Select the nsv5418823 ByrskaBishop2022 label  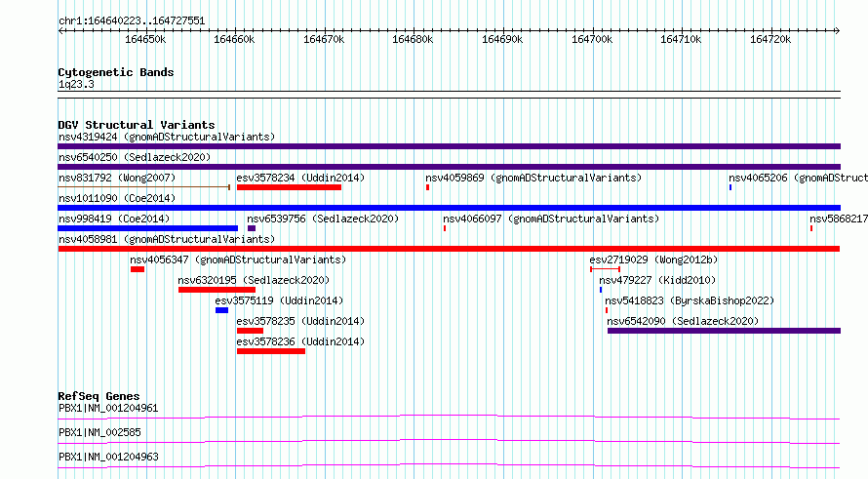690,300
